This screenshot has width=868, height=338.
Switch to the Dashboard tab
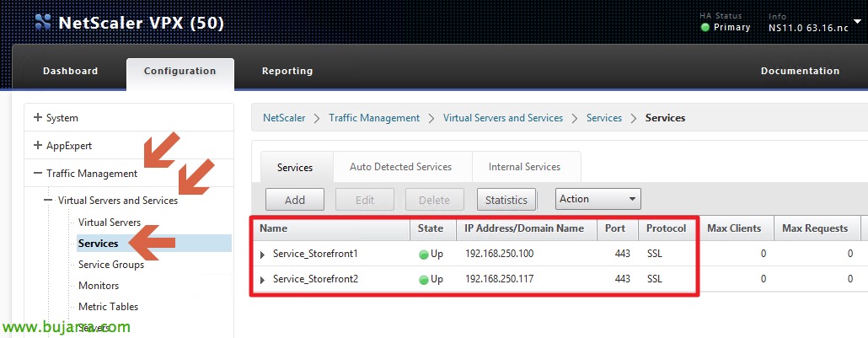pos(70,71)
